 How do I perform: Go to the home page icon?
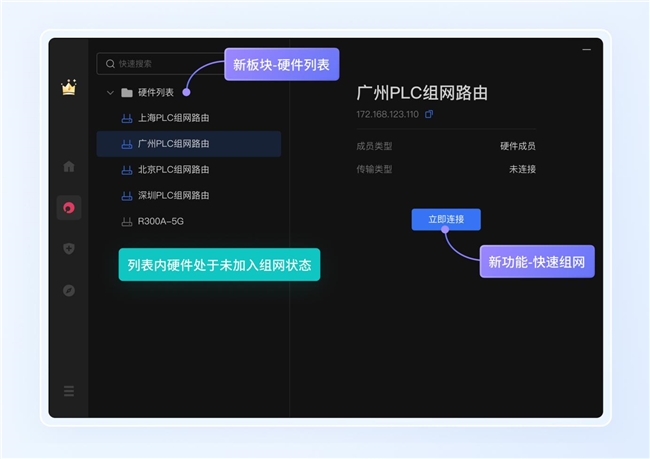coord(69,166)
